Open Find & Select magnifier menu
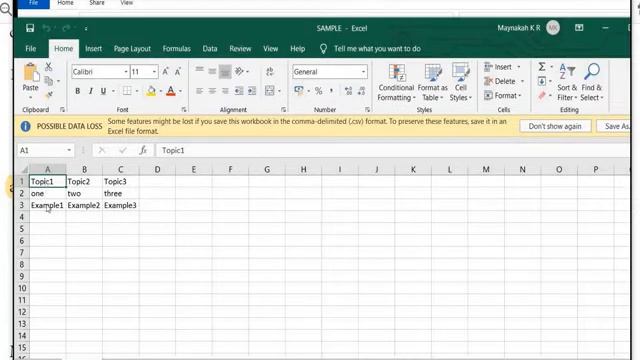Image resolution: width=640 pixels, height=360 pixels. coord(591,82)
